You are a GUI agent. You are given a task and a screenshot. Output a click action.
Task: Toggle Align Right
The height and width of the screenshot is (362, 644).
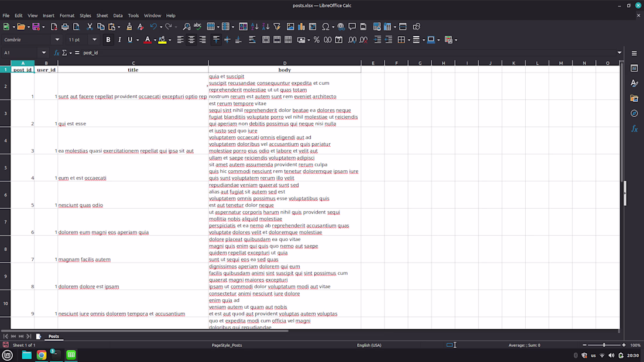coord(203,40)
